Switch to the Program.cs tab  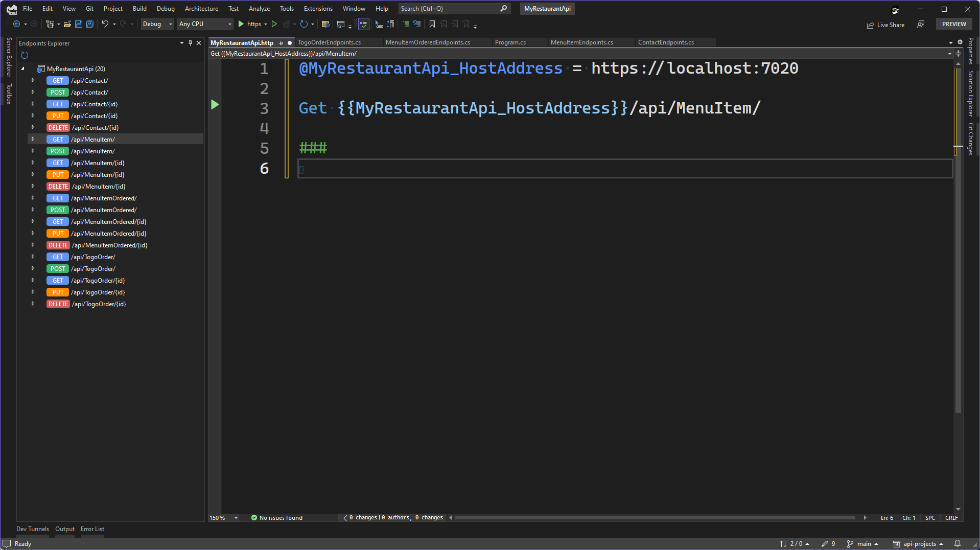[x=510, y=42]
